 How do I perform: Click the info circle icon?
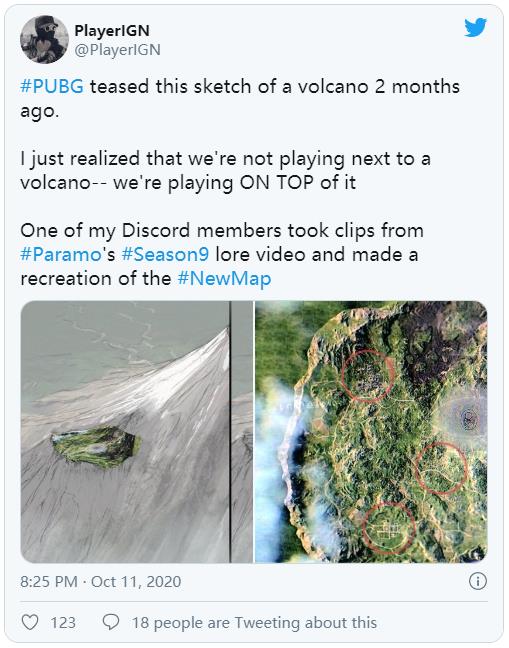[x=478, y=581]
